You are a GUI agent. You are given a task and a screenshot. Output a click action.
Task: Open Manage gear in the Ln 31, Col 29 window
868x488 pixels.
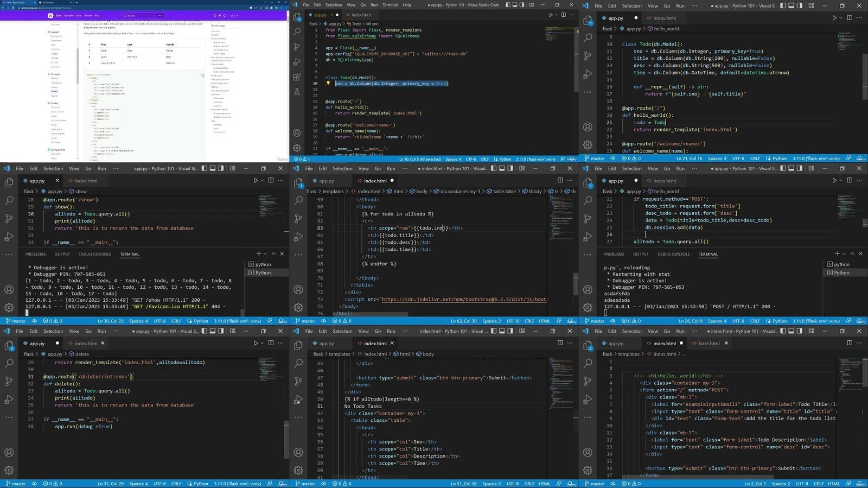tap(9, 470)
